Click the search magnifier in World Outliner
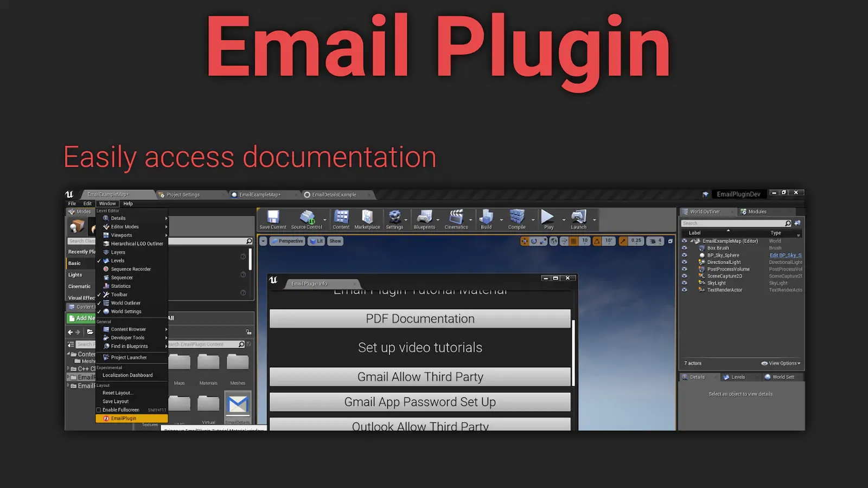The width and height of the screenshot is (868, 488). [x=788, y=223]
